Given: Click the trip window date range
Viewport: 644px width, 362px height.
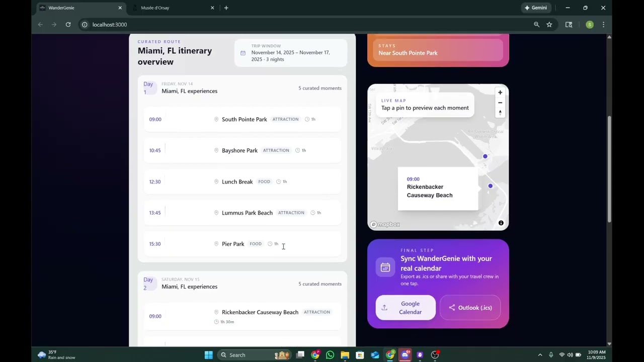Looking at the screenshot, I should [x=291, y=56].
